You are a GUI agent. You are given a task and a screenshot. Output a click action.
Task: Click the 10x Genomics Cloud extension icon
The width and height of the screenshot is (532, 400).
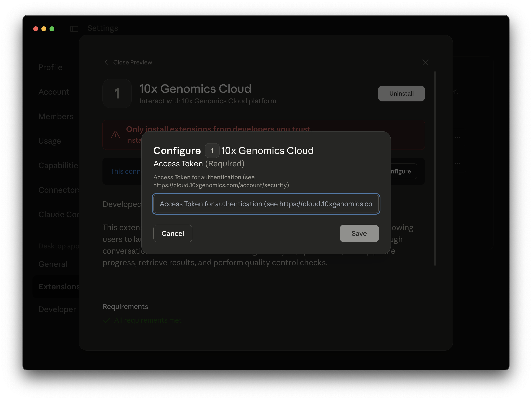117,93
